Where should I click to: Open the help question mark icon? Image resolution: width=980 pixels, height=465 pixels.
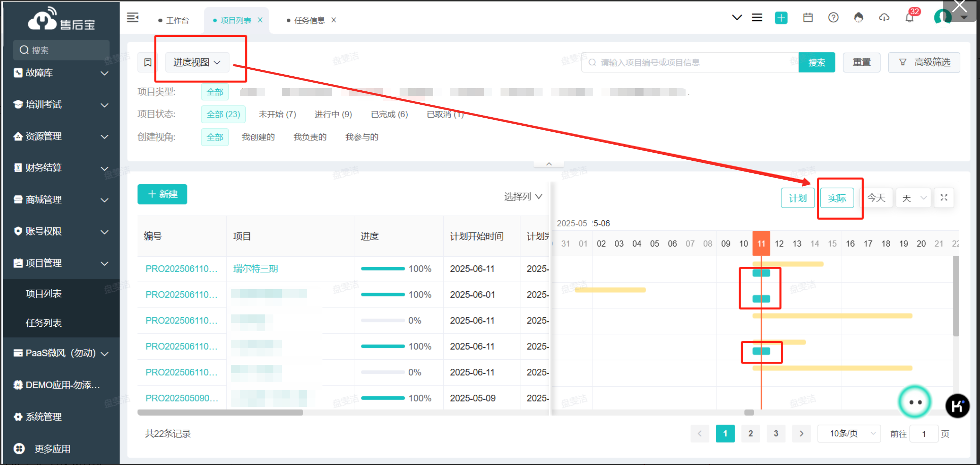[833, 18]
